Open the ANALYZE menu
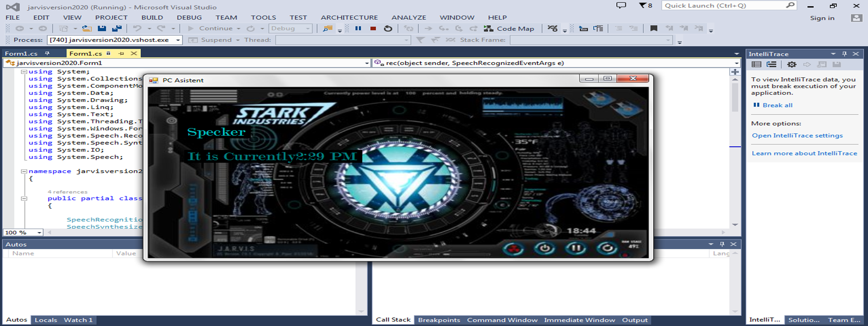Viewport: 868px width, 326px height. [409, 18]
